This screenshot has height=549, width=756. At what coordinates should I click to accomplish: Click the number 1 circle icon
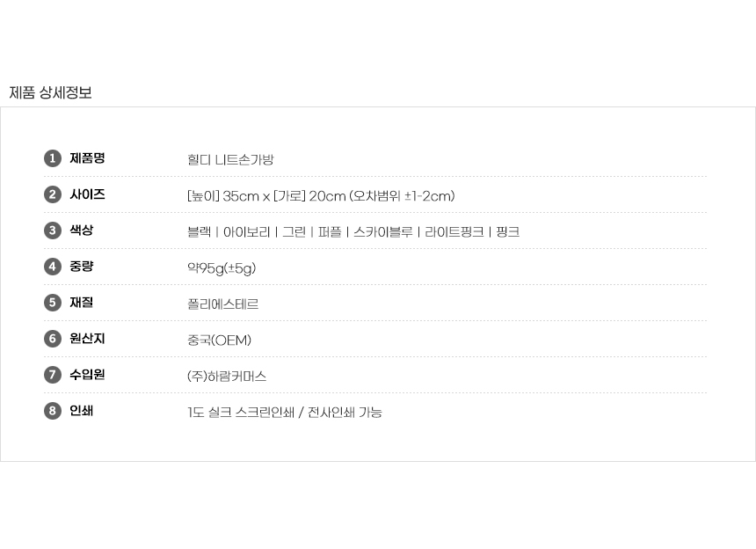point(53,158)
